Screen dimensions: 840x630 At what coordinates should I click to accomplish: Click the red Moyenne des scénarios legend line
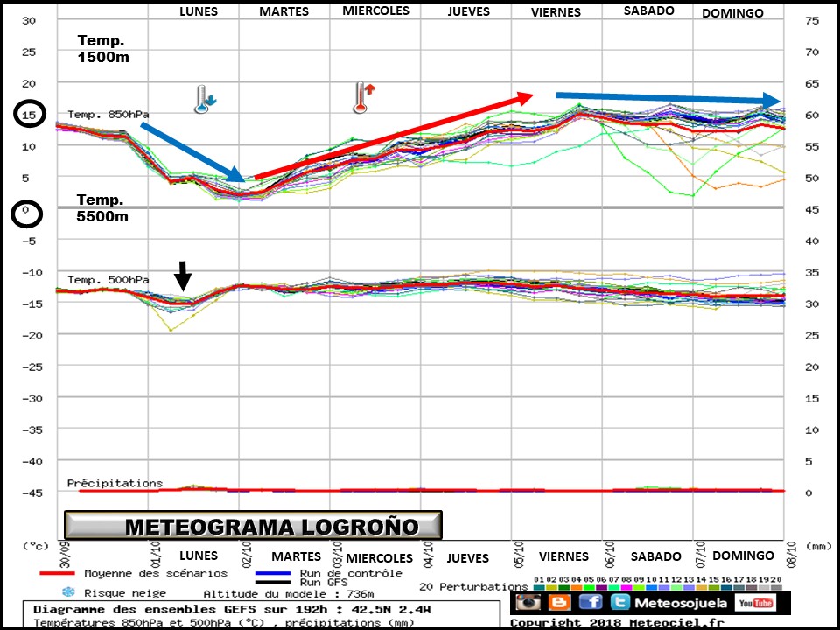coord(58,574)
